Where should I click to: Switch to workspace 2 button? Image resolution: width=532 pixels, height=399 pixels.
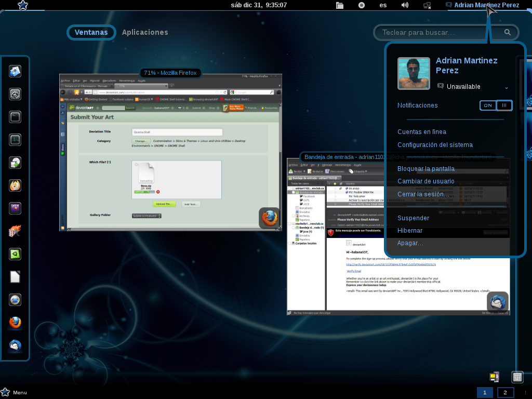505,392
